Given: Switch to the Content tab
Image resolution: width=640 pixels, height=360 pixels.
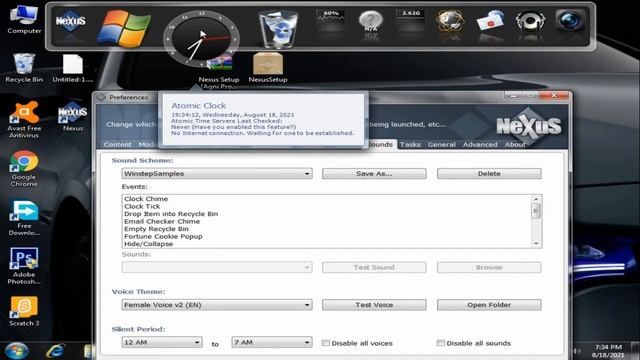Looking at the screenshot, I should [x=117, y=144].
